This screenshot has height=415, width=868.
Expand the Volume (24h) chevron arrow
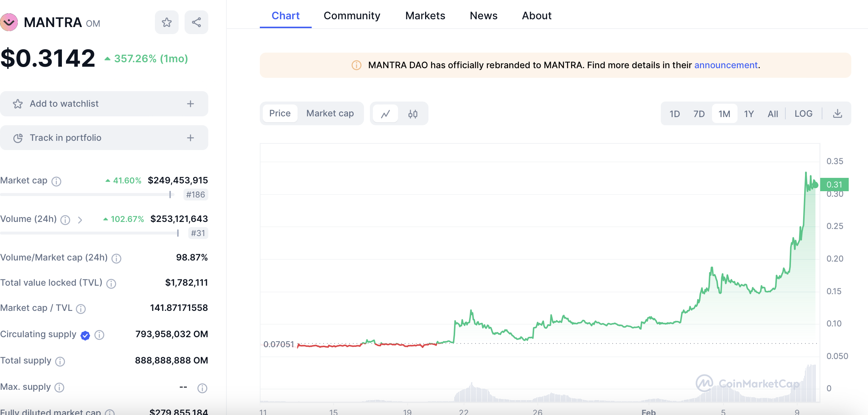pos(80,220)
